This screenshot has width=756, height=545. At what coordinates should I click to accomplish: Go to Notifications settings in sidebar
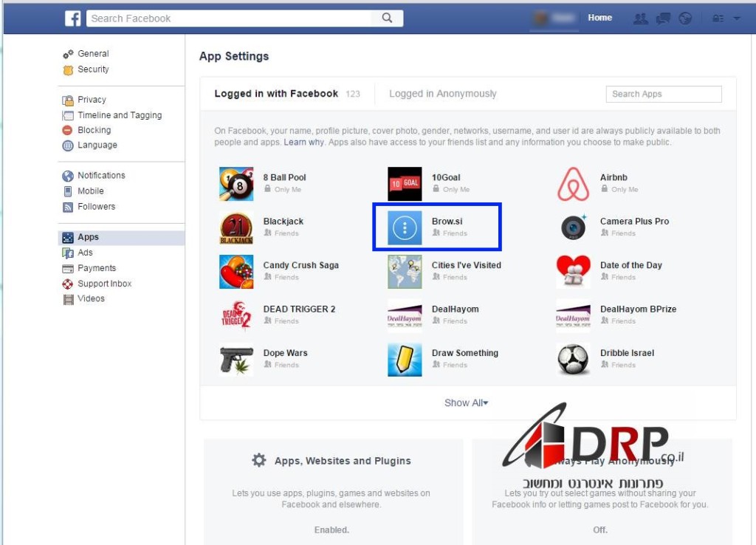point(101,176)
